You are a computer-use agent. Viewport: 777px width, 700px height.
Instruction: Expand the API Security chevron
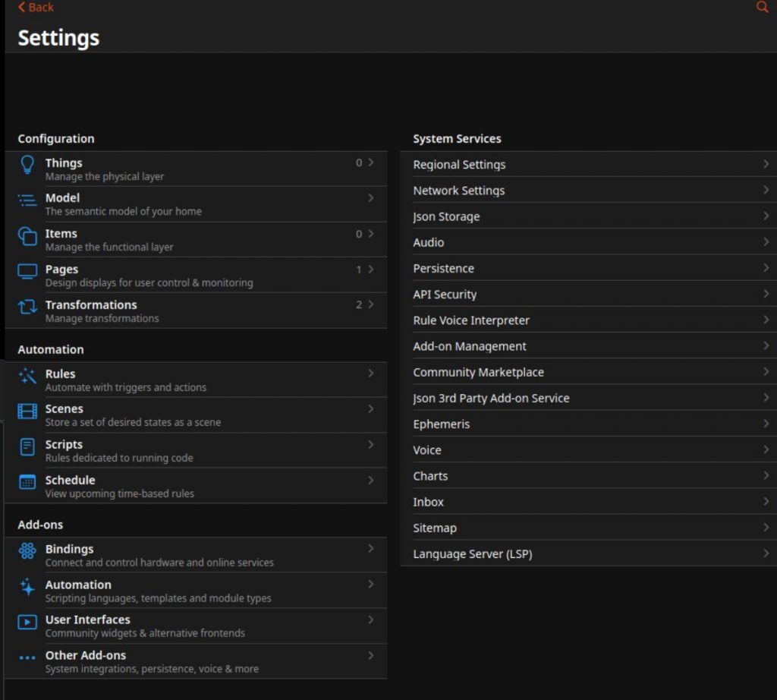pos(765,294)
